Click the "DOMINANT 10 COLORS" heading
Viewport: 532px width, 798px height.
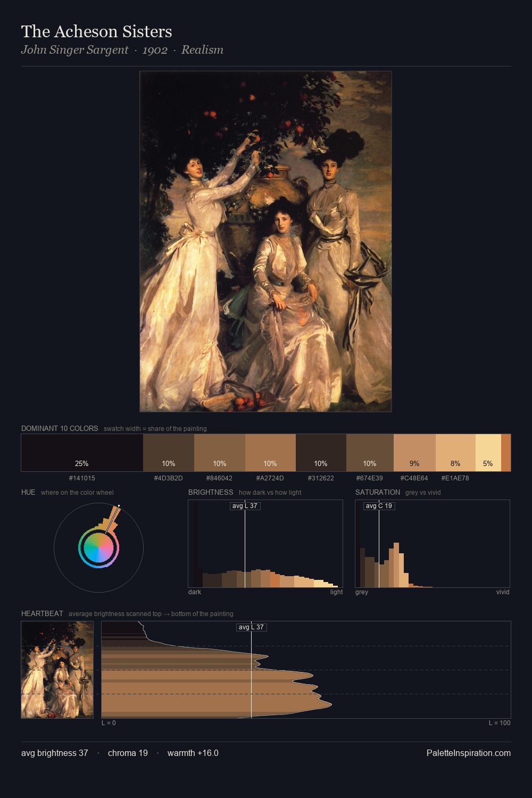pyautogui.click(x=60, y=428)
